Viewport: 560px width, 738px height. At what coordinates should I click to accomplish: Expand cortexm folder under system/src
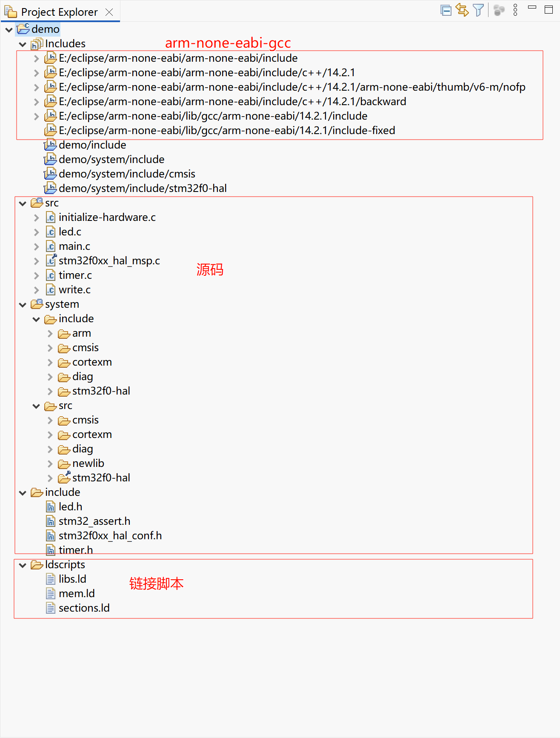coord(50,435)
